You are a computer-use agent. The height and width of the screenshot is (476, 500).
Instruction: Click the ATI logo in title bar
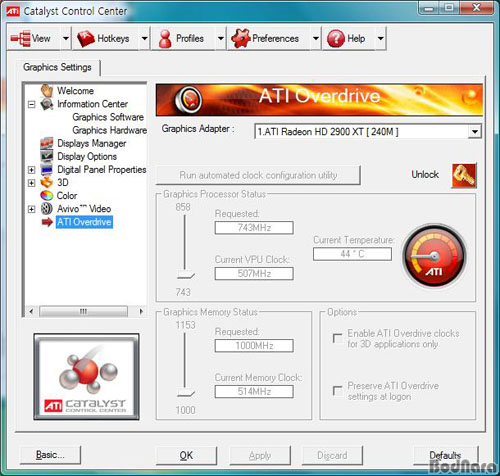pos(13,11)
